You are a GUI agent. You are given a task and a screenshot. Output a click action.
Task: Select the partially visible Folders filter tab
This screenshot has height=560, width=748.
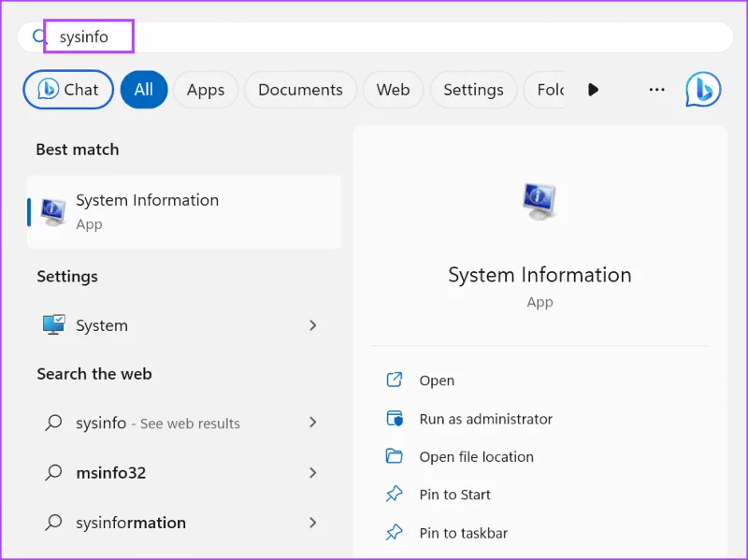click(x=544, y=89)
